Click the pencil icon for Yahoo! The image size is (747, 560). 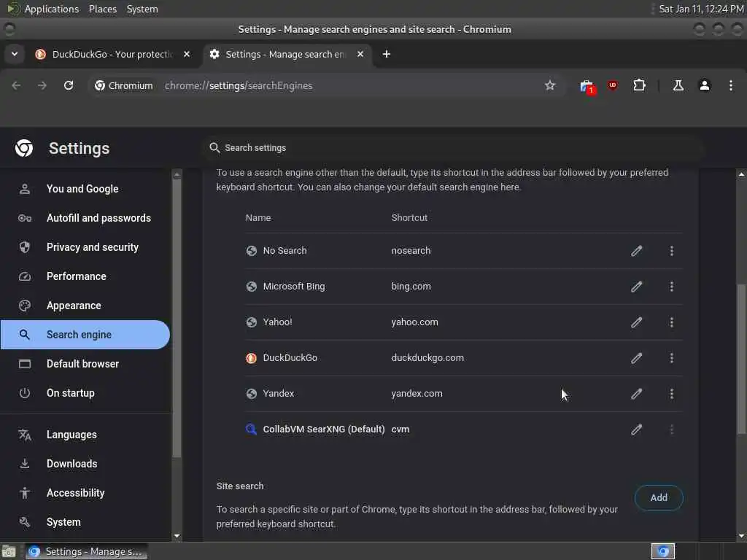tap(636, 322)
